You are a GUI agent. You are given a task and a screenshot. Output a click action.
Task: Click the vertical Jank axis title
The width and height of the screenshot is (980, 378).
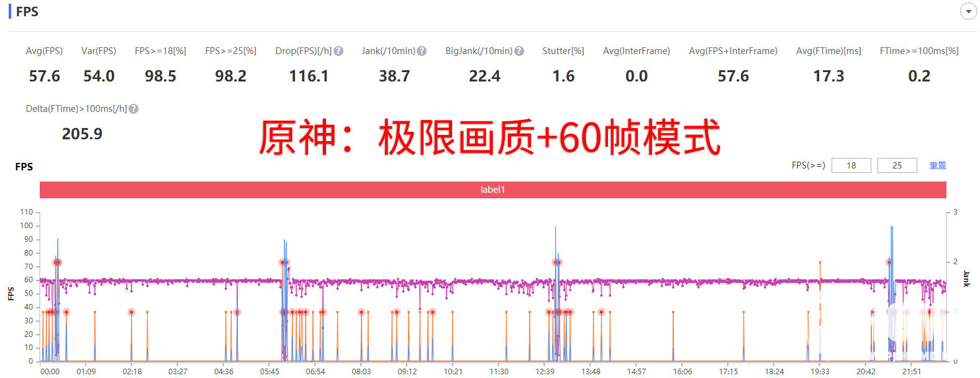[966, 279]
